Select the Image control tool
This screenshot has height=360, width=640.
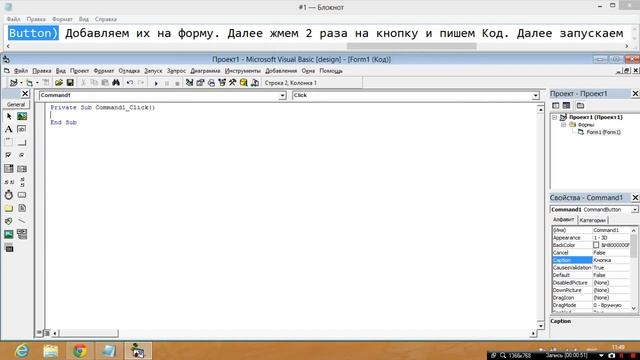coord(9,234)
